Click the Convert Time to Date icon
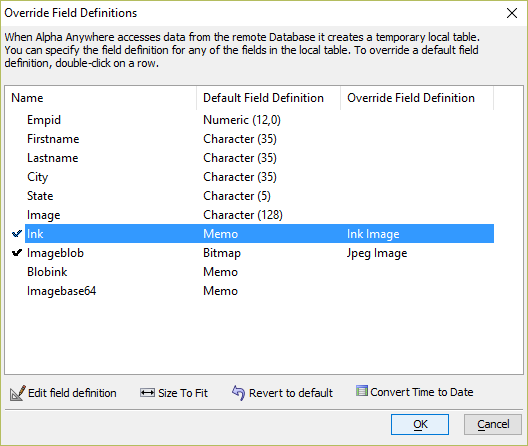Image resolution: width=528 pixels, height=446 pixels. (x=362, y=391)
